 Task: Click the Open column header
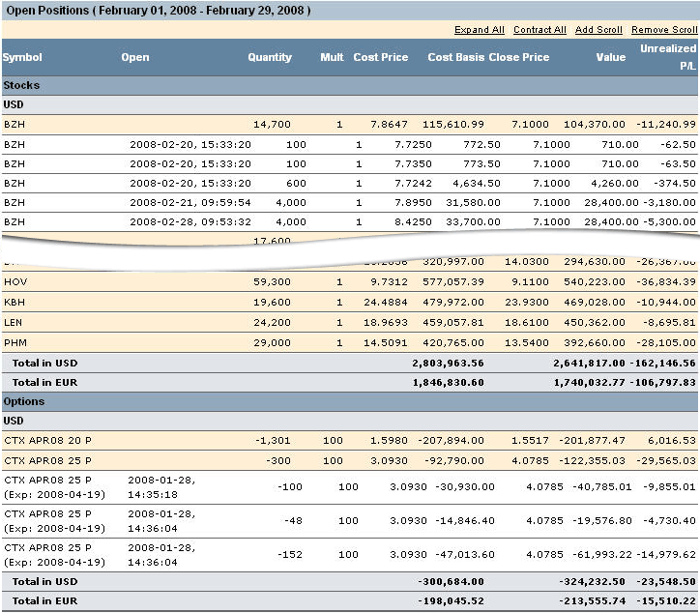(135, 57)
